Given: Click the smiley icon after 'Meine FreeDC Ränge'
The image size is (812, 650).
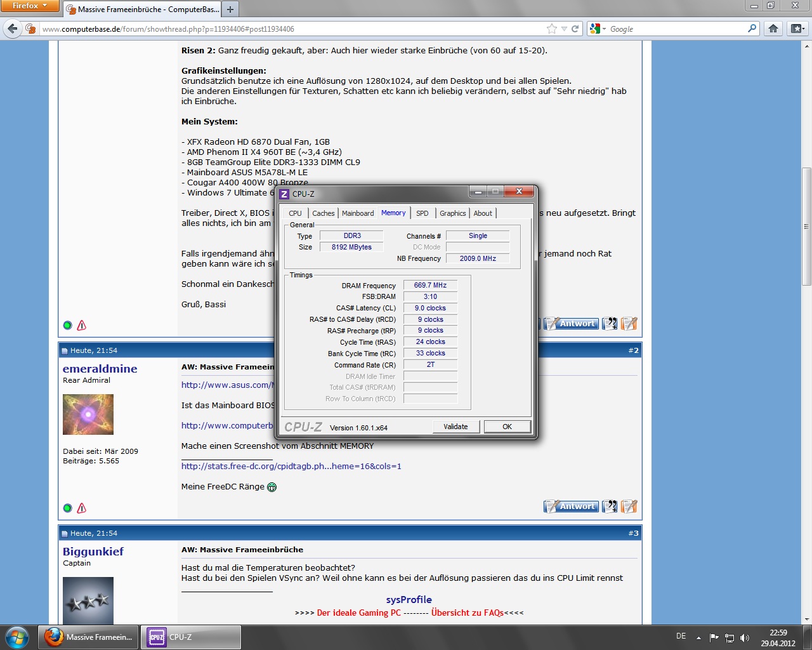Looking at the screenshot, I should [x=272, y=487].
